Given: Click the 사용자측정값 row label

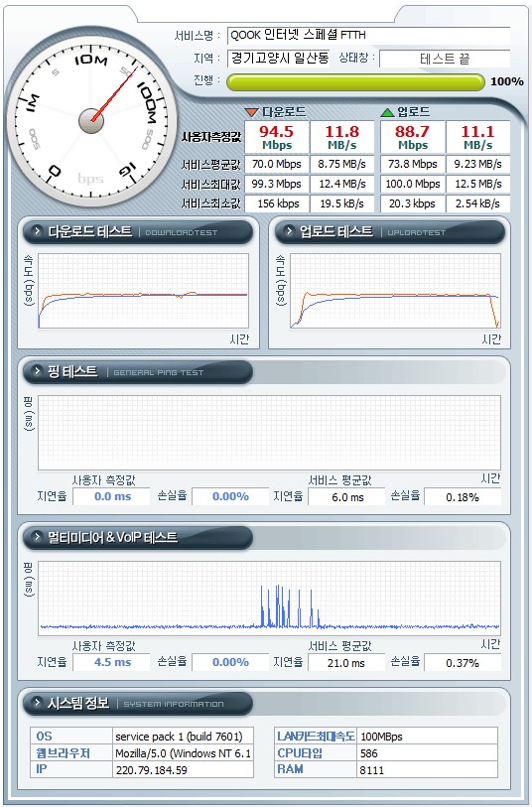Looking at the screenshot, I should pos(211,137).
